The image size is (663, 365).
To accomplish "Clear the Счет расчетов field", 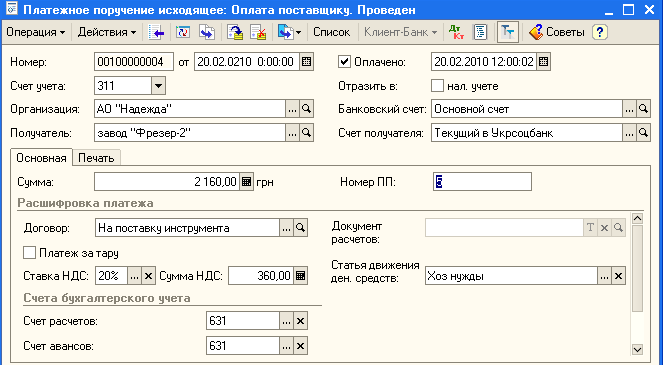I will pos(301,321).
